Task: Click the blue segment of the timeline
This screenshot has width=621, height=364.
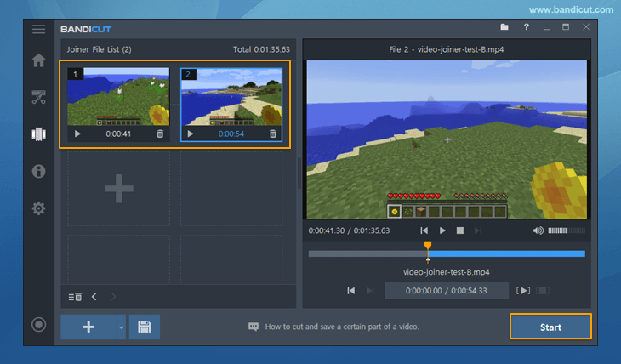Action: coord(506,253)
